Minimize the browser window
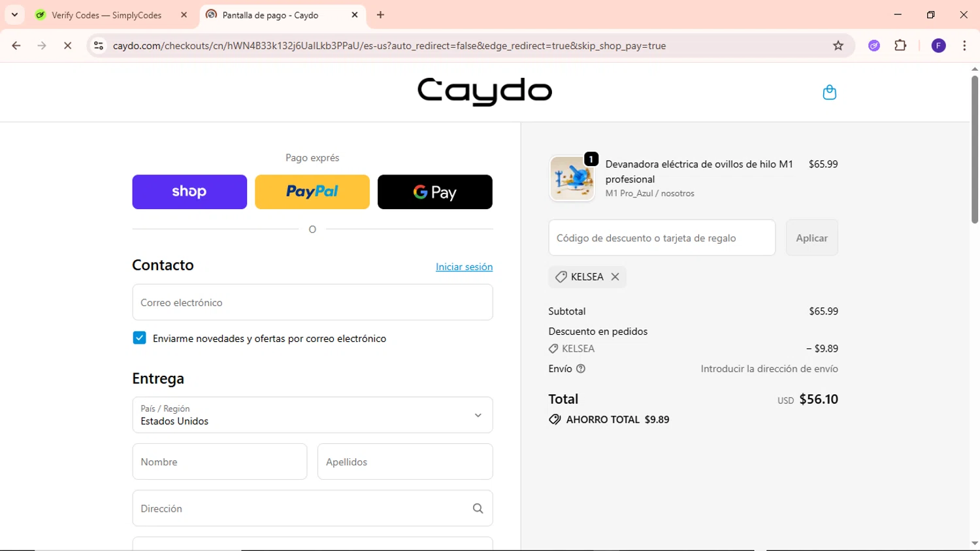This screenshot has width=980, height=551. (x=898, y=14)
